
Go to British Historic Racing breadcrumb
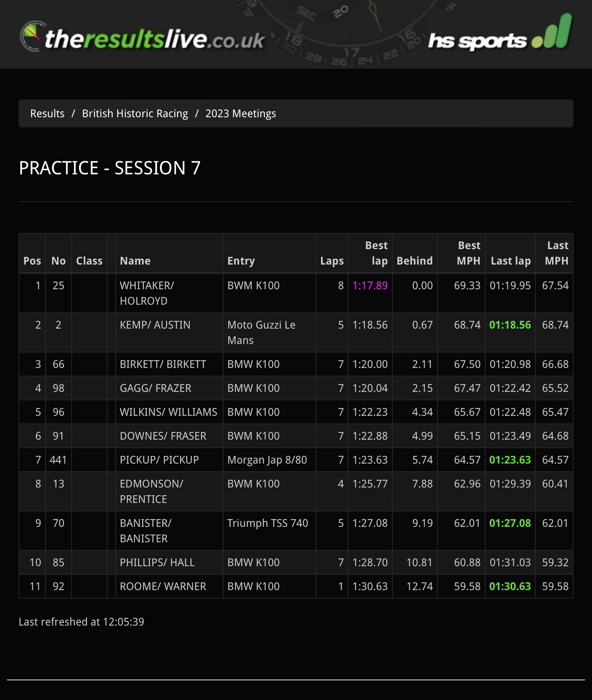(x=135, y=113)
